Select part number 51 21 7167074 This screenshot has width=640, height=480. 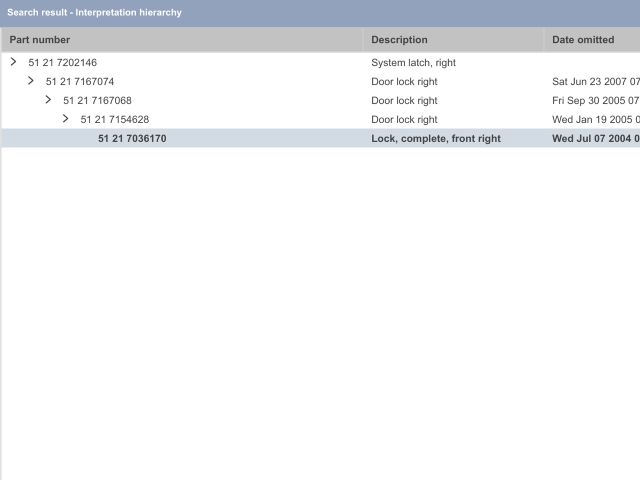point(80,82)
